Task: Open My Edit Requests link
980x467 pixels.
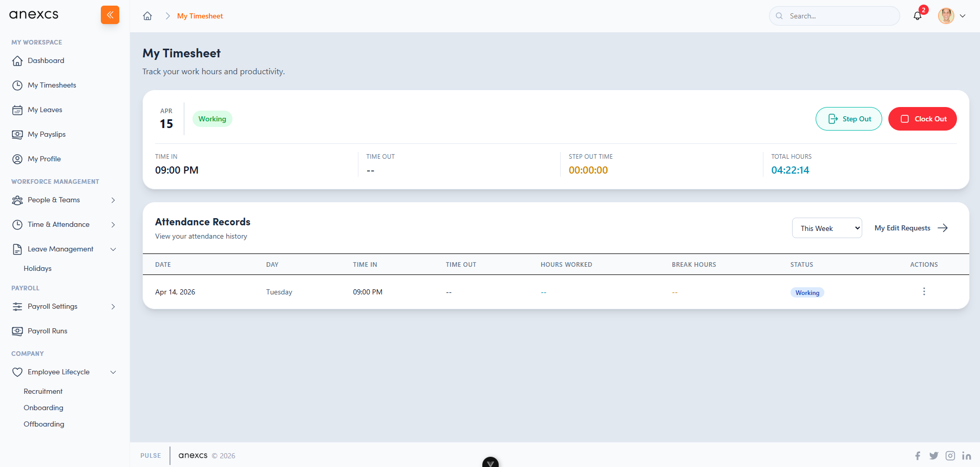Action: coord(902,228)
